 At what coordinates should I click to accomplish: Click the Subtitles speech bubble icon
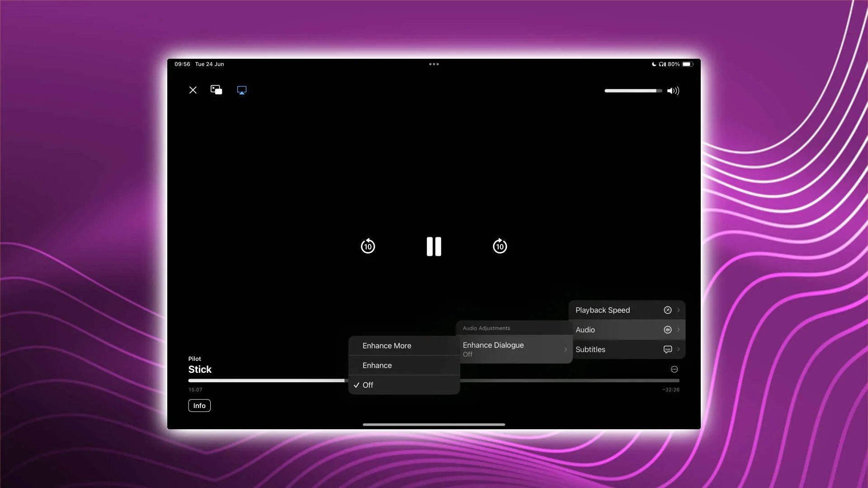(668, 349)
